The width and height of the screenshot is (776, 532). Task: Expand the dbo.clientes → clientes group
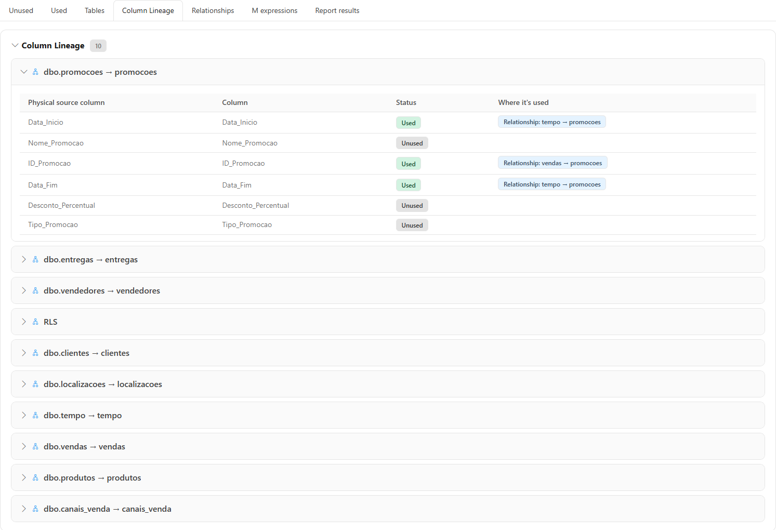click(24, 353)
